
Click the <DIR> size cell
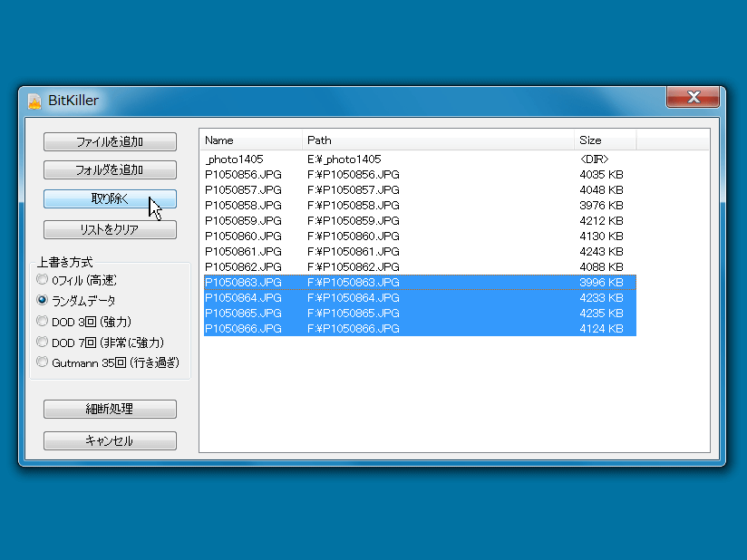tap(594, 159)
